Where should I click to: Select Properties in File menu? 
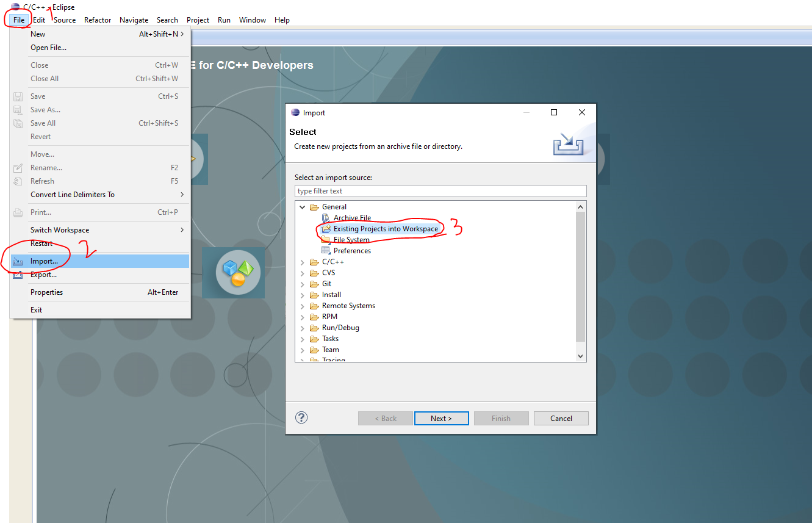pyautogui.click(x=100, y=292)
